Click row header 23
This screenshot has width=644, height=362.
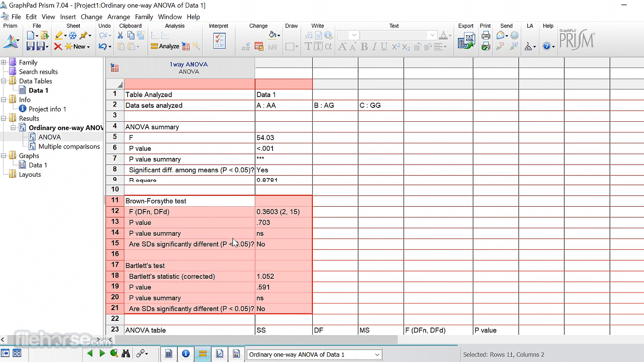115,330
